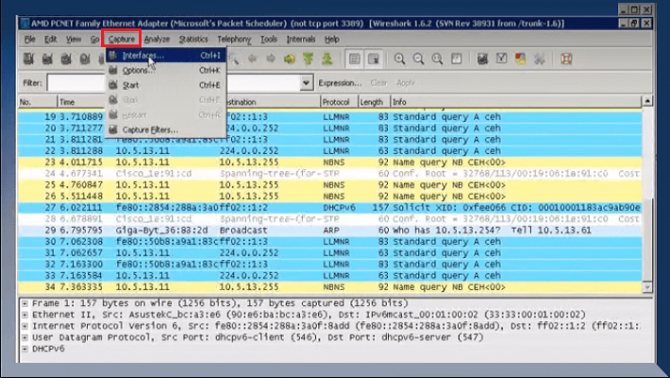Open the Help menu
The width and height of the screenshot is (670, 378).
[332, 39]
